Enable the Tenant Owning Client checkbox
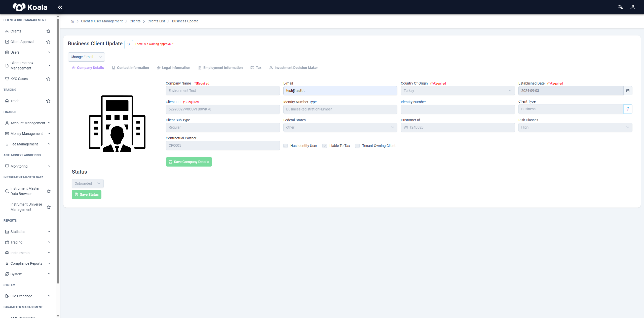The image size is (644, 318). [x=357, y=146]
